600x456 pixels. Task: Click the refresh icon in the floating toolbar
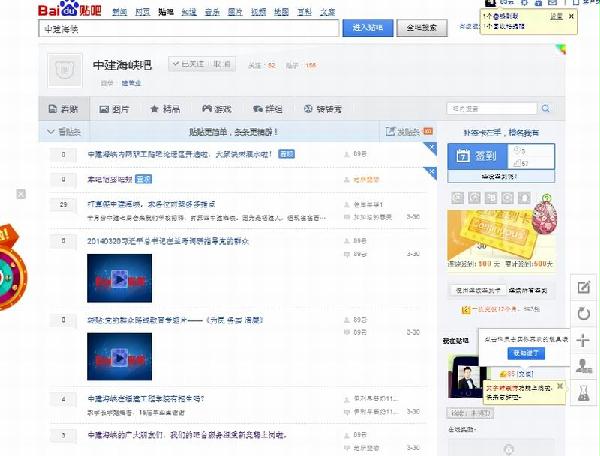click(584, 314)
